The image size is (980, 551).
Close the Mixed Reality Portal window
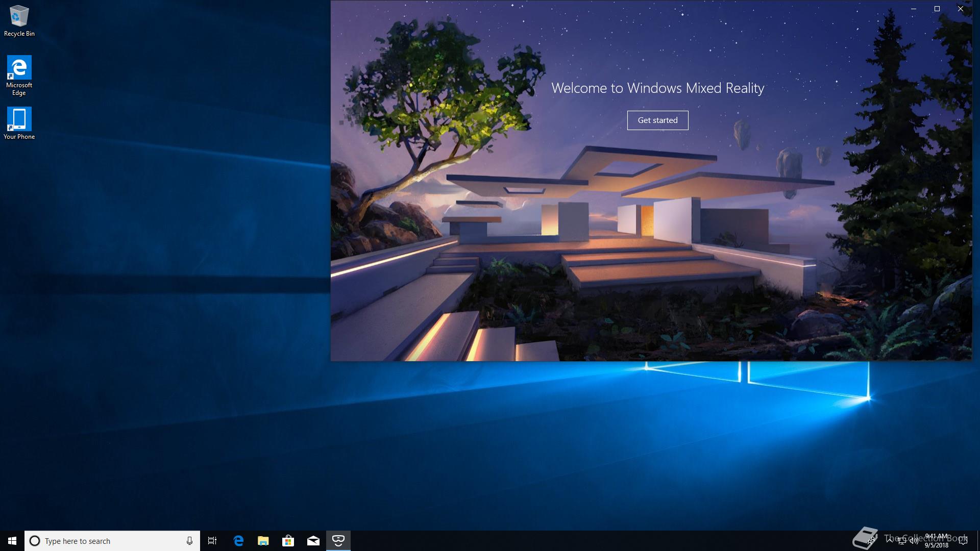(961, 9)
